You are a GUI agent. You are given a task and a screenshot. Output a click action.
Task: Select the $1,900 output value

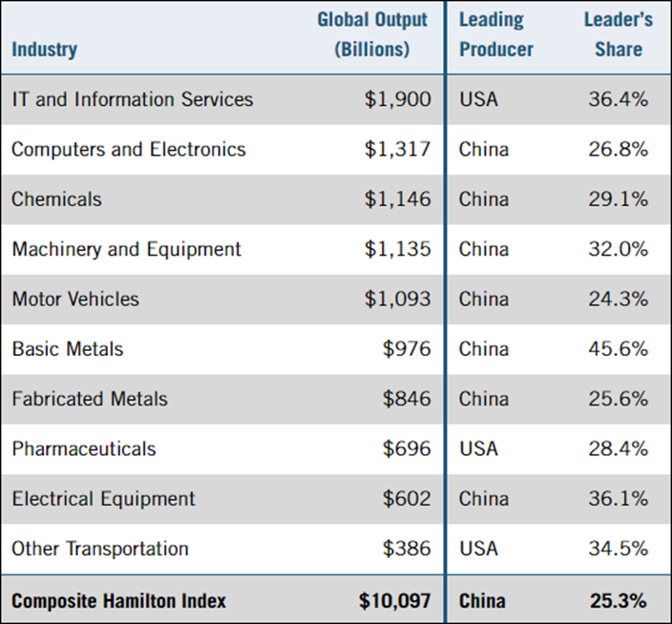coord(397,99)
